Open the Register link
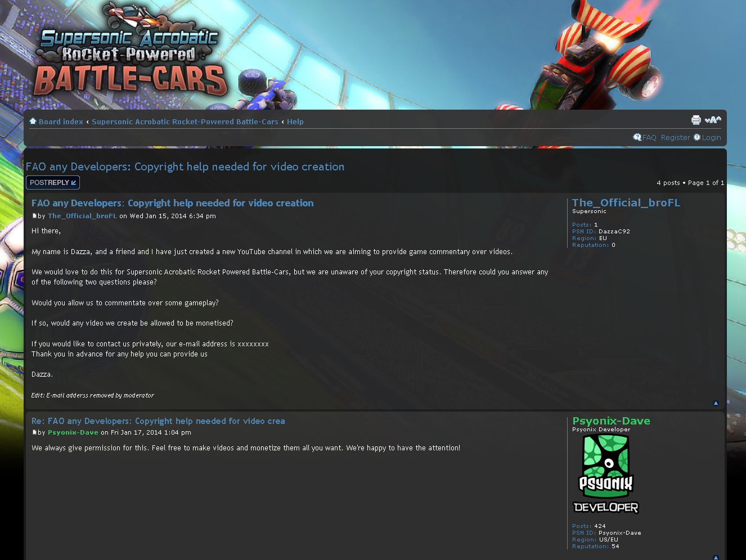The width and height of the screenshot is (746, 560). coord(675,137)
